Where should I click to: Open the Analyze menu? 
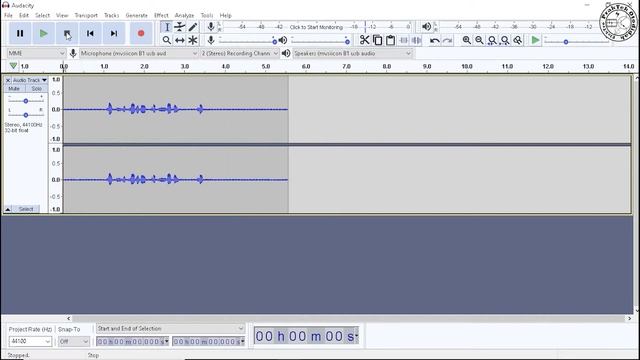click(184, 15)
